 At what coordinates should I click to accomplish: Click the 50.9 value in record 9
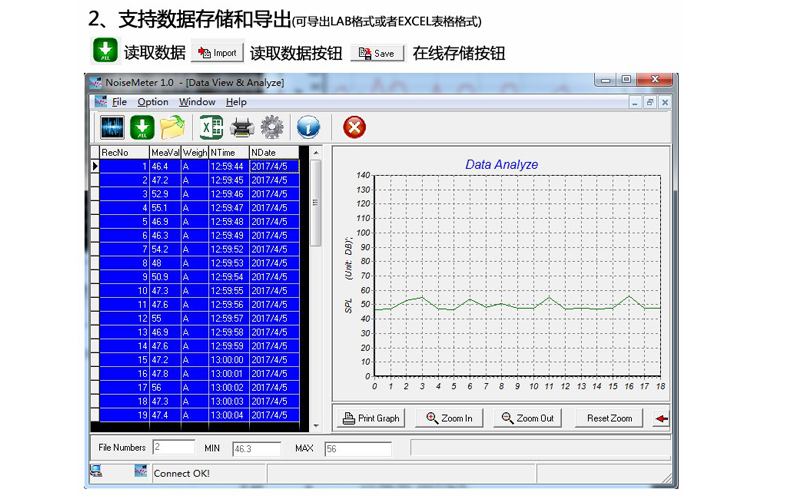tap(165, 277)
